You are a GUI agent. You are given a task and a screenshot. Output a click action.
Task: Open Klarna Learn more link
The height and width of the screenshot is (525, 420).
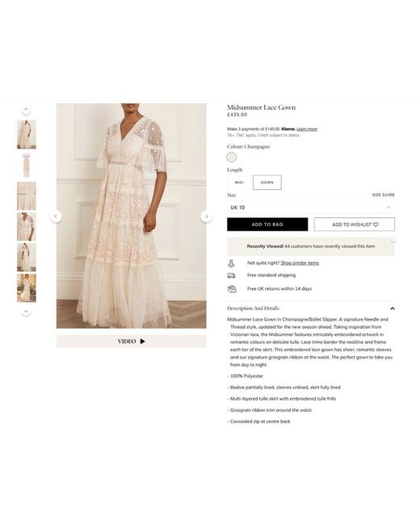[x=306, y=129]
